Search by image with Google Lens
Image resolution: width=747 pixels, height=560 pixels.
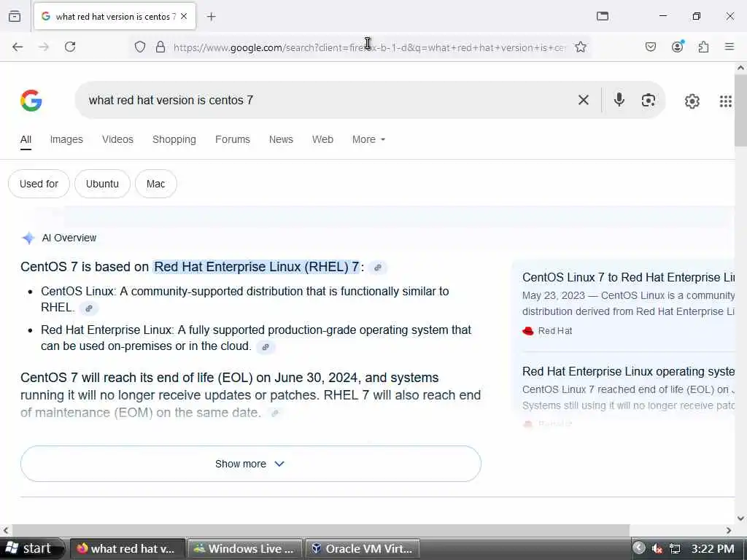tap(649, 100)
